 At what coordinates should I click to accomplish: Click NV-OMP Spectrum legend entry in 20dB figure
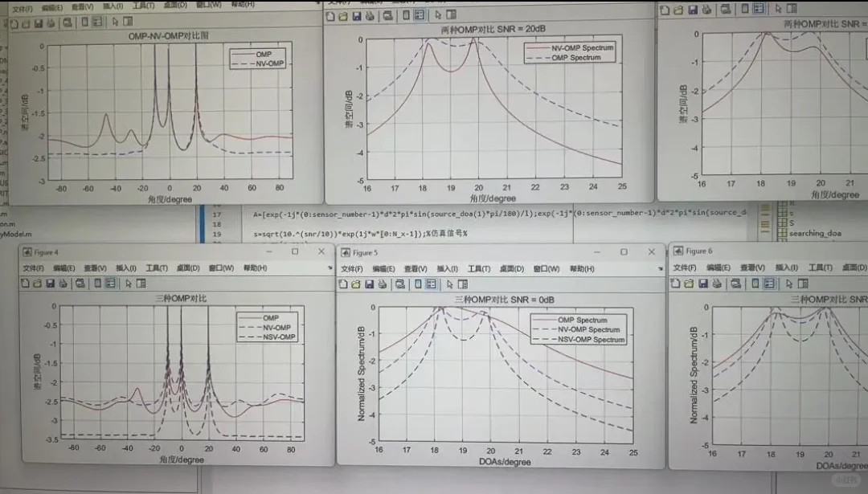coord(570,47)
